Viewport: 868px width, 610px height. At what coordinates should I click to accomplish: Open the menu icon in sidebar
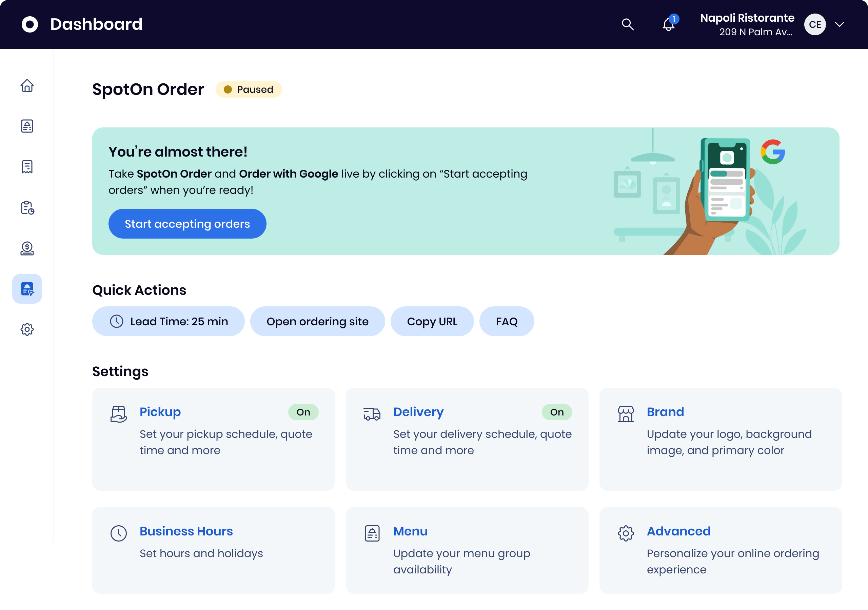27,126
